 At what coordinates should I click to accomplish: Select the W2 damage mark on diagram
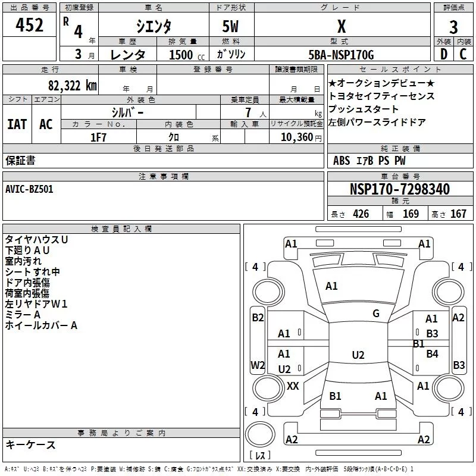tap(258, 365)
